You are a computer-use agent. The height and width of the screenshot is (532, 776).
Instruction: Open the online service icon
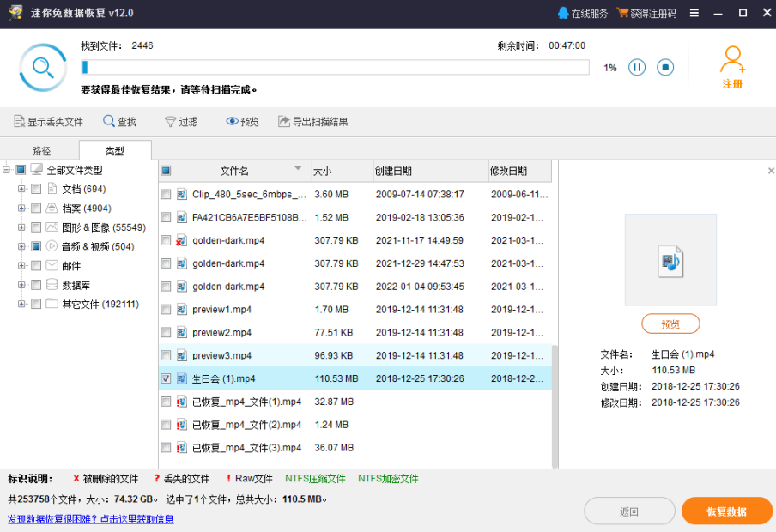[x=563, y=13]
